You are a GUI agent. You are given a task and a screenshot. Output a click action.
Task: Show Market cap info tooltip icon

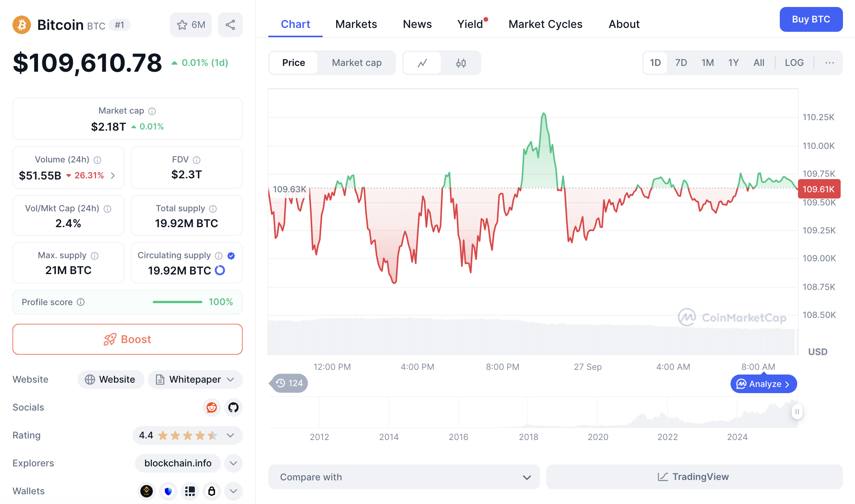click(x=152, y=111)
